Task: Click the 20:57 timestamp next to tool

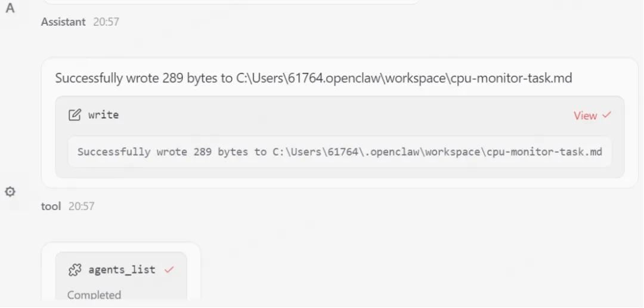Action: 81,206
